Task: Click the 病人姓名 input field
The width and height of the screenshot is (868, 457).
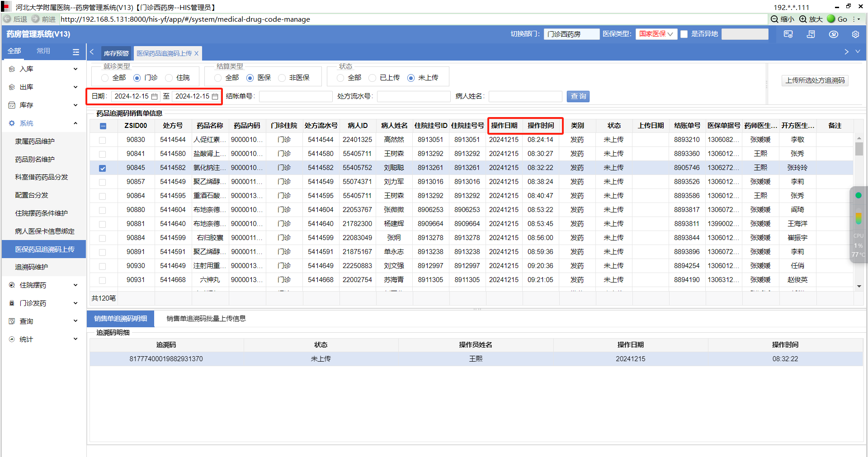Action: click(x=525, y=96)
